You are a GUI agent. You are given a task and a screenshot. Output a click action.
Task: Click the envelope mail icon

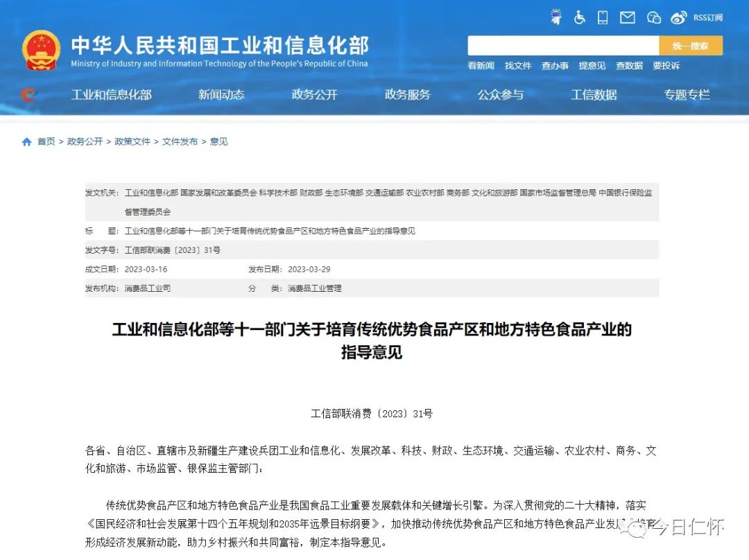(627, 17)
